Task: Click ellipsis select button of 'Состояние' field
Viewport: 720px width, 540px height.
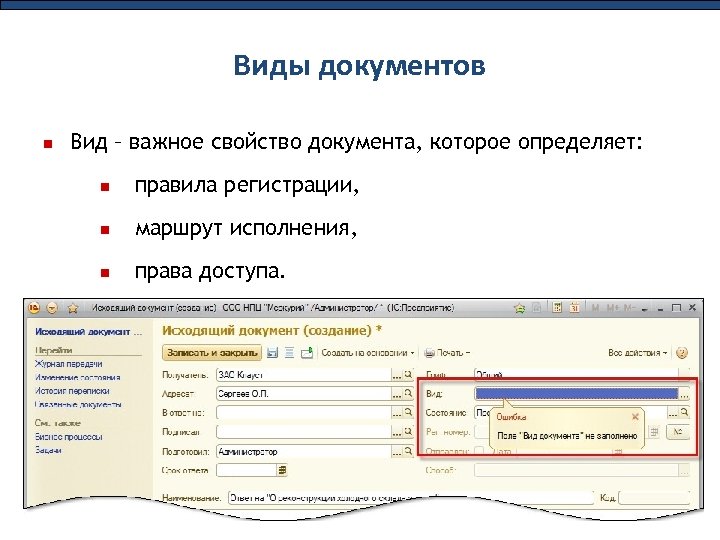Action: 673,413
